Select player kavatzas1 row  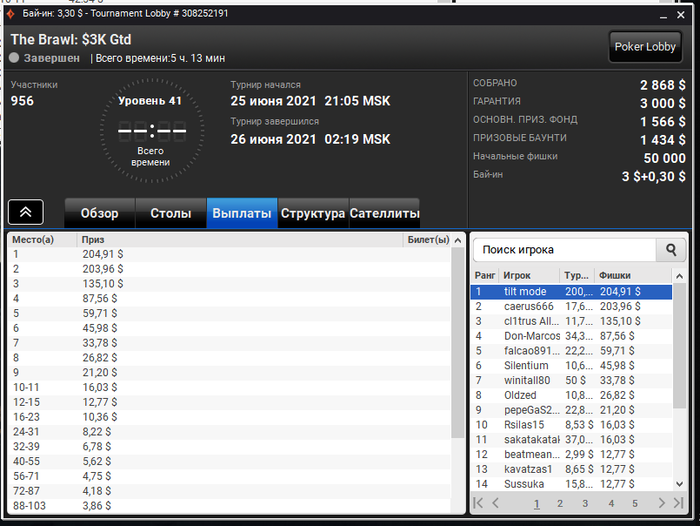click(571, 469)
